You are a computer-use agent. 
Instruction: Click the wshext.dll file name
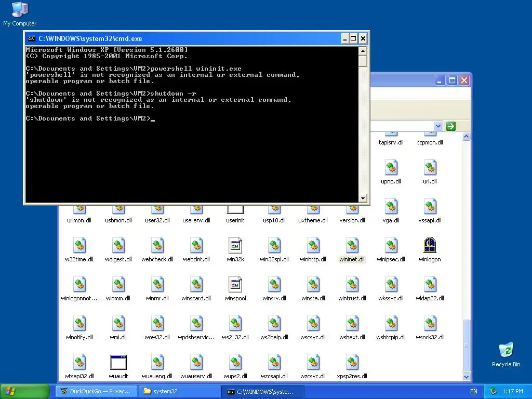352,337
